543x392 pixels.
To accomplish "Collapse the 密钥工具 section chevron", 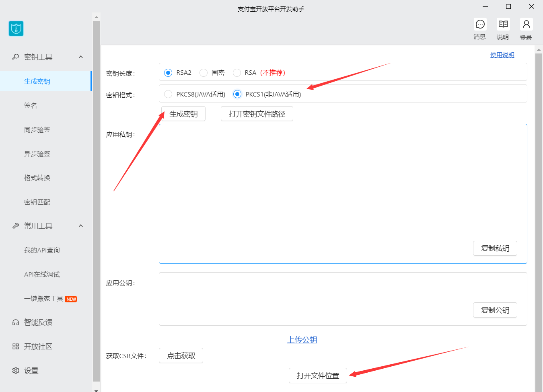I will (x=81, y=57).
